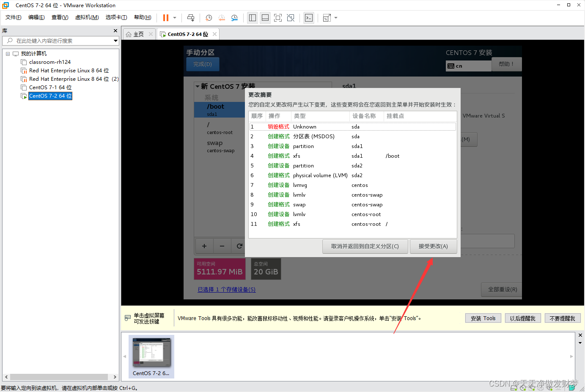
Task: Open the console view icon
Action: tap(309, 18)
